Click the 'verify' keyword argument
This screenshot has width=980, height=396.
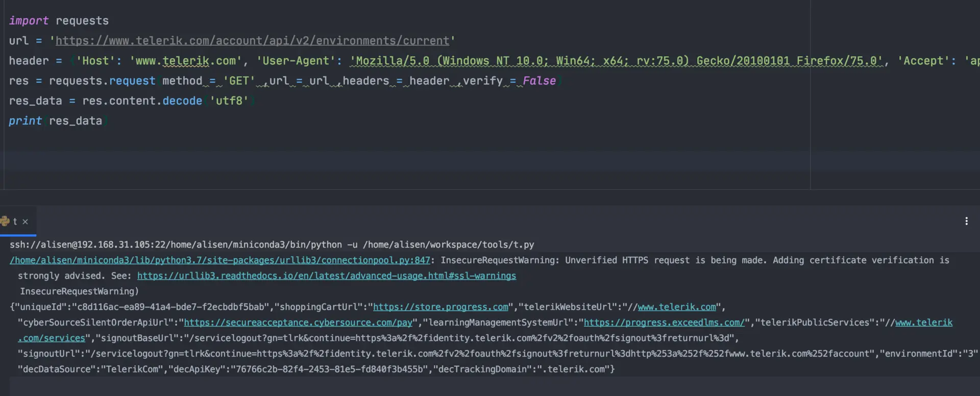click(x=483, y=81)
